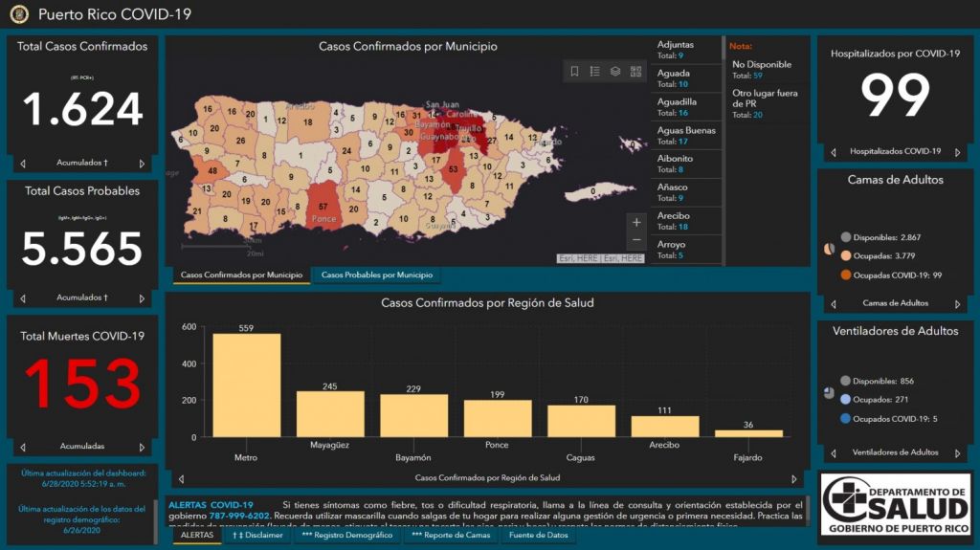Advance to next Camas de Adultos view
Viewport: 980px width, 550px height.
click(958, 303)
